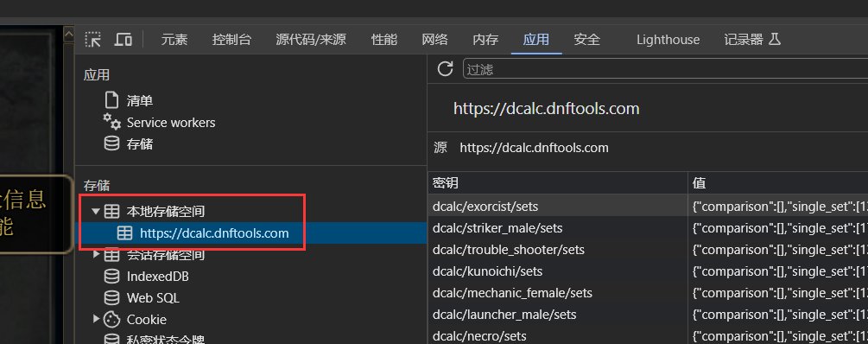Click the Cookie icon
The image size is (868, 344).
111,320
